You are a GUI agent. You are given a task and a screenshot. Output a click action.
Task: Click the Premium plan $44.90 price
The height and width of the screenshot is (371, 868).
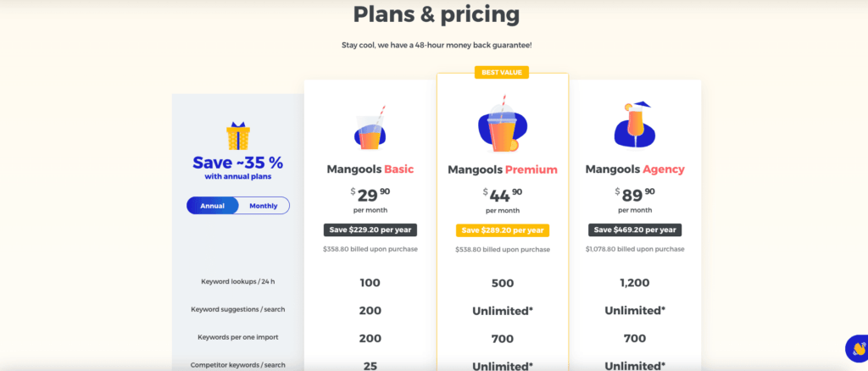pyautogui.click(x=502, y=195)
